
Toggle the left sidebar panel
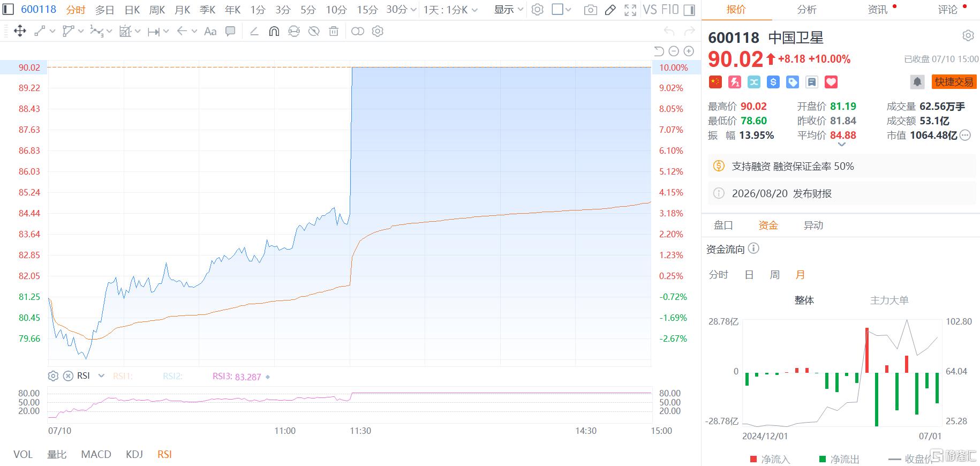tap(8, 9)
